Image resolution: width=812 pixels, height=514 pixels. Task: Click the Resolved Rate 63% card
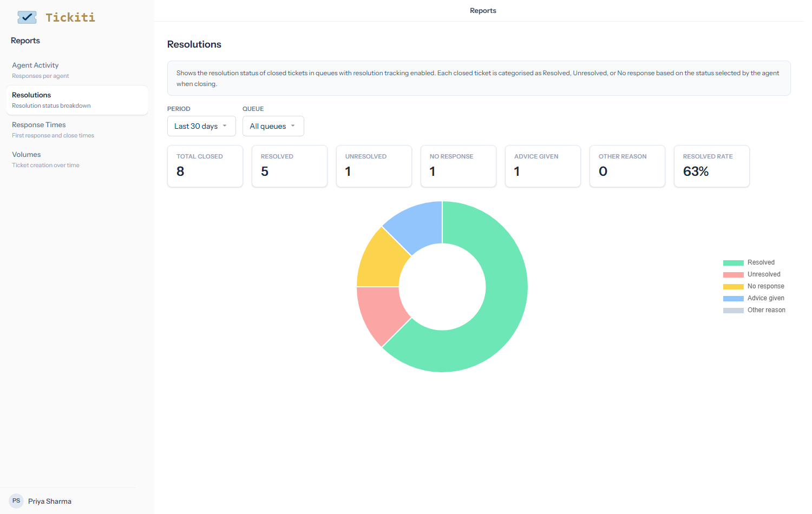click(712, 166)
